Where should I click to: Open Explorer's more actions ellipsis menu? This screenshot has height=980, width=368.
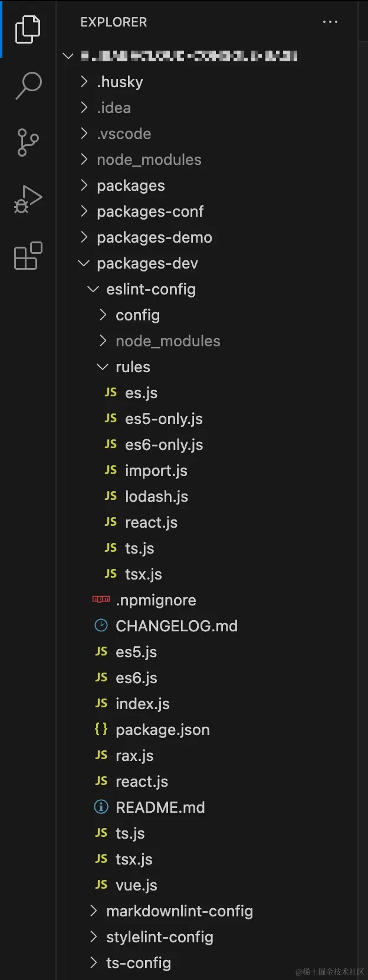point(330,22)
